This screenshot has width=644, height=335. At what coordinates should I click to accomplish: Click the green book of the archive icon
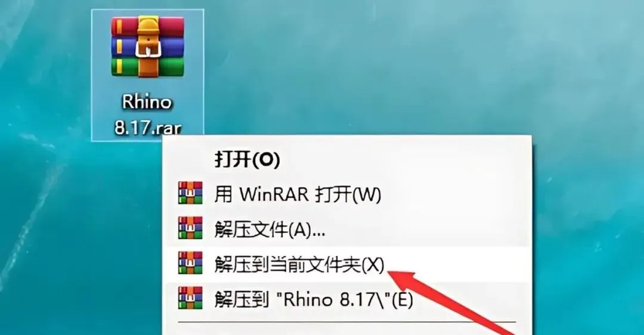(147, 67)
